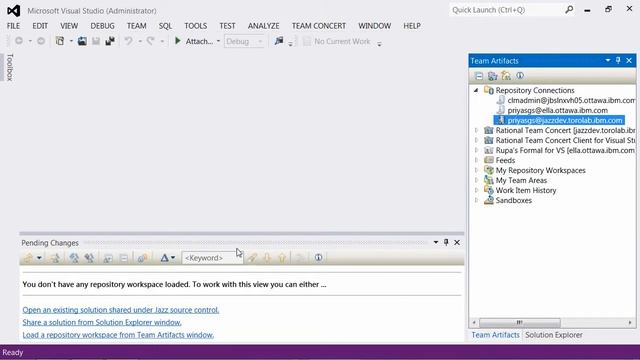The width and height of the screenshot is (640, 360).
Task: Open the Toolbox side tab
Action: [10, 67]
